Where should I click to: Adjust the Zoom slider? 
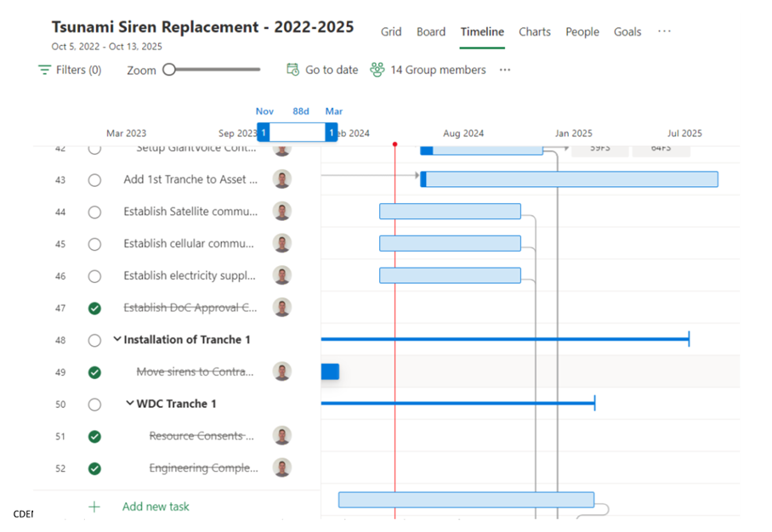[x=170, y=71]
